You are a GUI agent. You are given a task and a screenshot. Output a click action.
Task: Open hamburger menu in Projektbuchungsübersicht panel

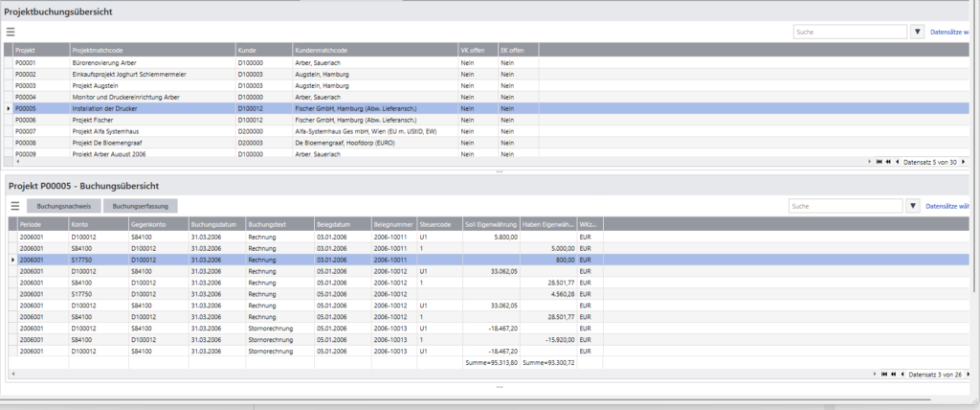point(11,32)
